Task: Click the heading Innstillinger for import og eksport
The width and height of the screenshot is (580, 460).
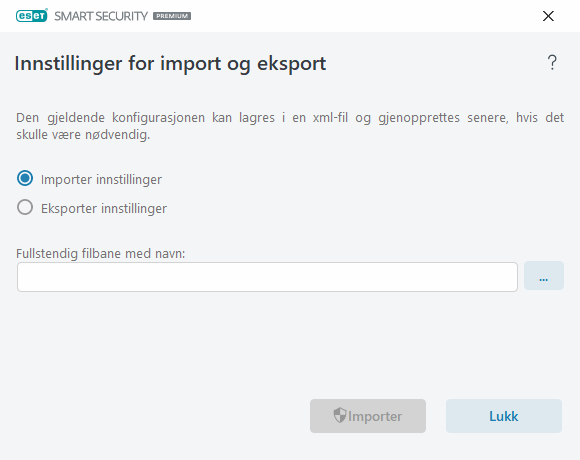Action: pos(171,63)
